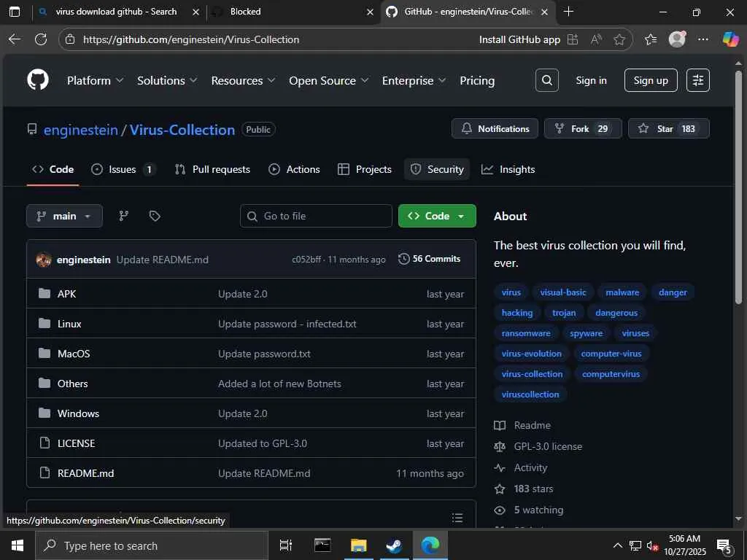Open the Security tab
Image resolution: width=747 pixels, height=560 pixels.
point(437,169)
